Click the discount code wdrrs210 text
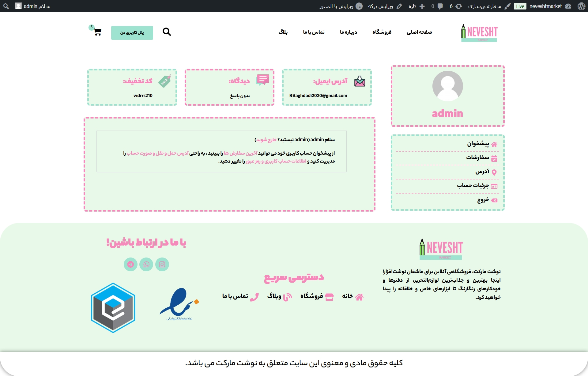588x376 pixels. pos(143,96)
